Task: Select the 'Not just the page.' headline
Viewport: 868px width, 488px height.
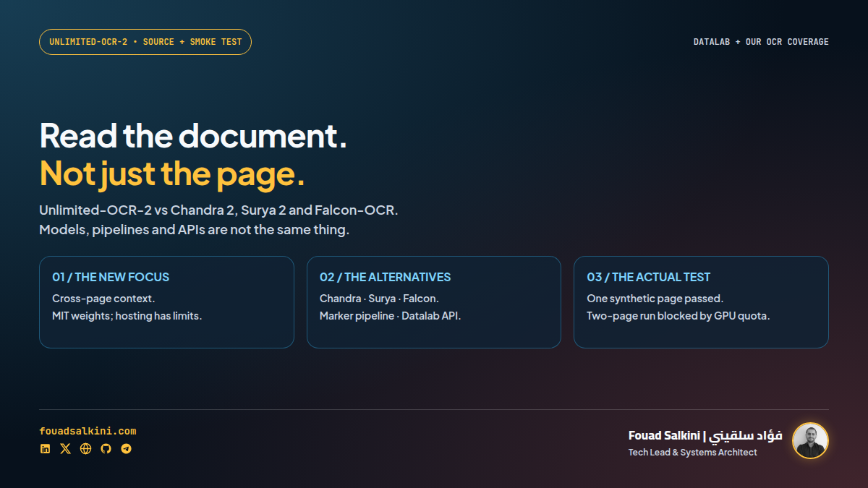Action: click(x=172, y=174)
